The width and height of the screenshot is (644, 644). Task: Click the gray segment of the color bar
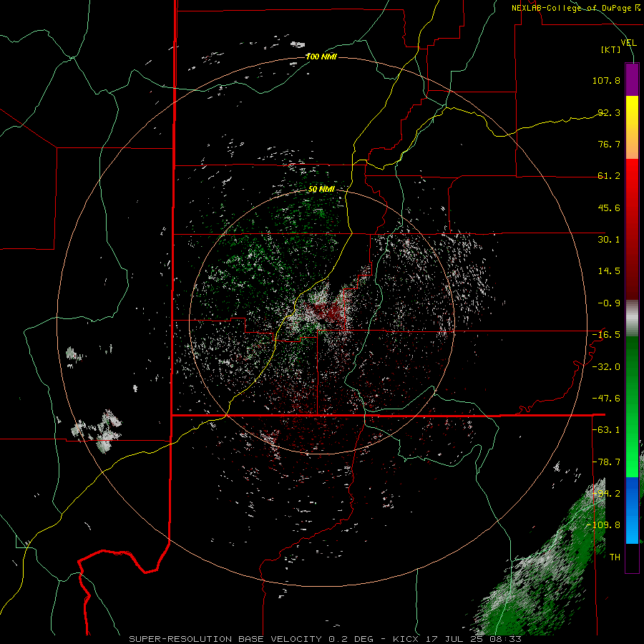pyautogui.click(x=632, y=318)
